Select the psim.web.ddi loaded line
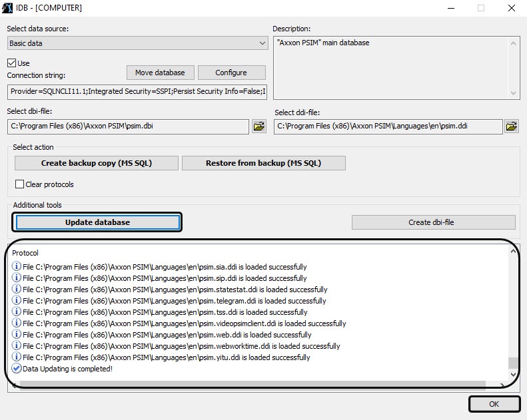527x420 pixels. (167, 335)
